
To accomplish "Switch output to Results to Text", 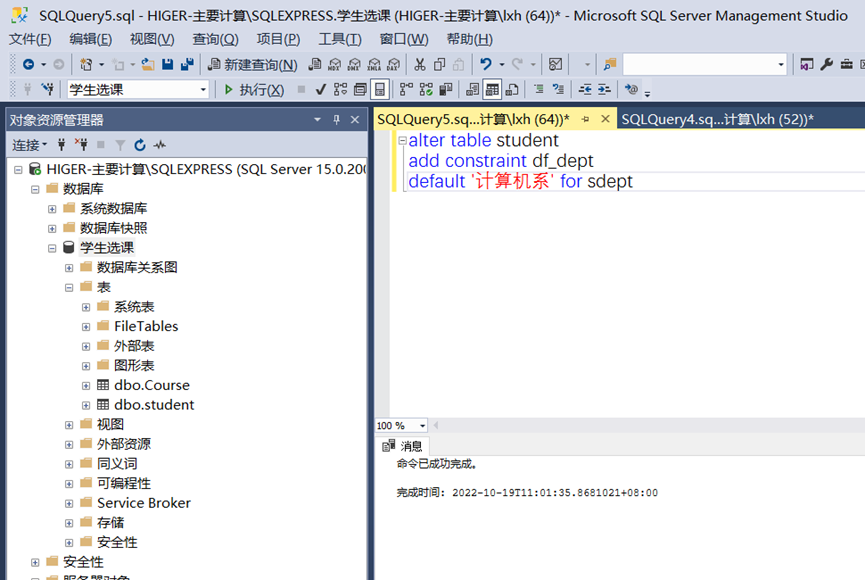I will coord(472,89).
